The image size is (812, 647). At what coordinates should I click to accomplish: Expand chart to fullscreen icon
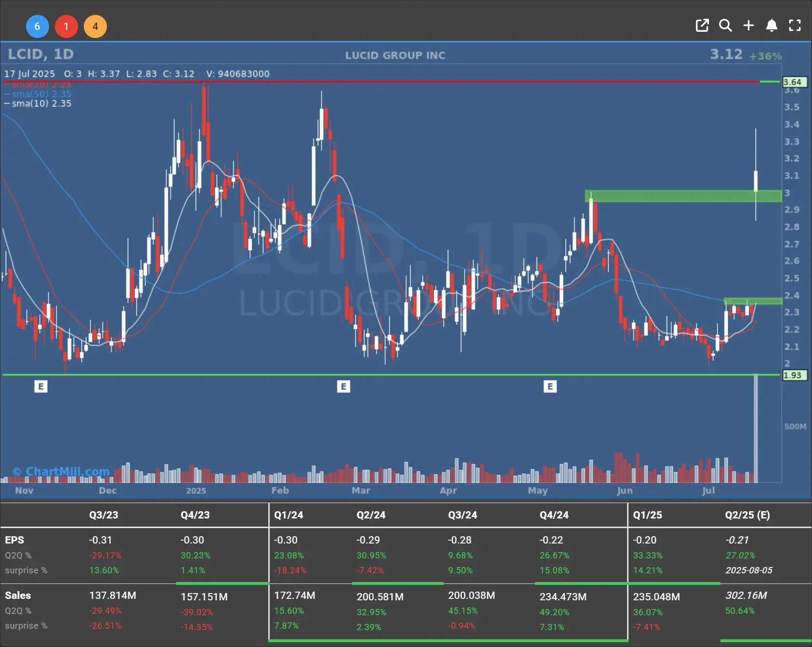coord(795,26)
